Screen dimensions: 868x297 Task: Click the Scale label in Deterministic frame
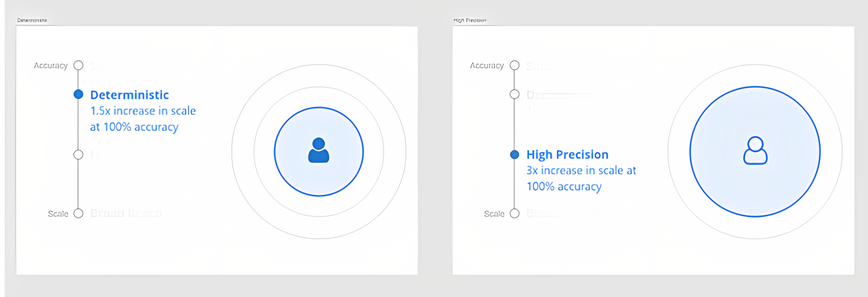coord(58,214)
